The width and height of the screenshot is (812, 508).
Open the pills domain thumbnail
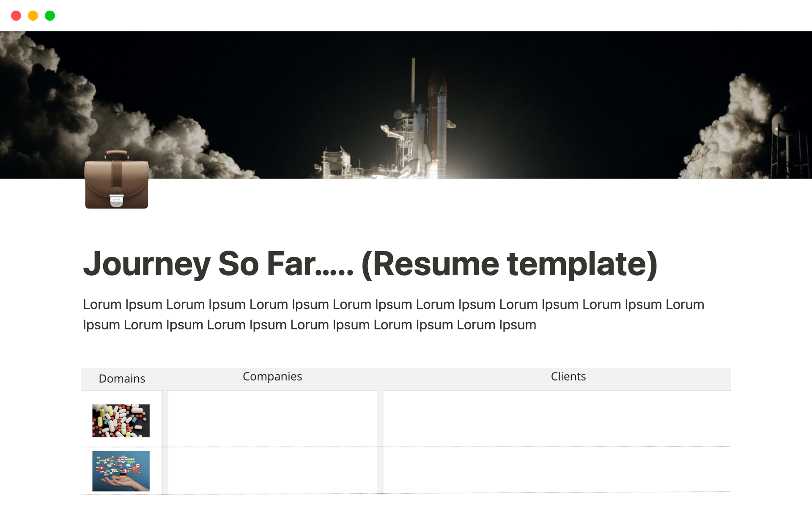[121, 420]
